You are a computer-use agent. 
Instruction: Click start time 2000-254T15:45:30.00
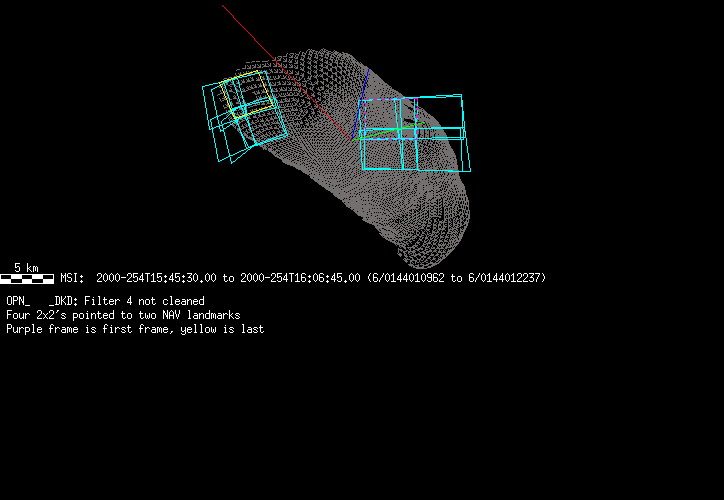(156, 278)
